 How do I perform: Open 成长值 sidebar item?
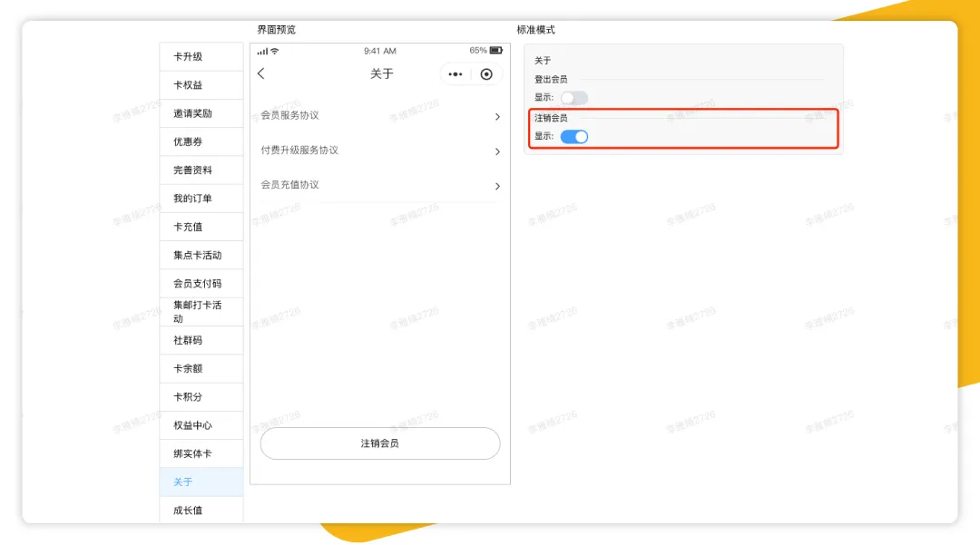(x=201, y=510)
